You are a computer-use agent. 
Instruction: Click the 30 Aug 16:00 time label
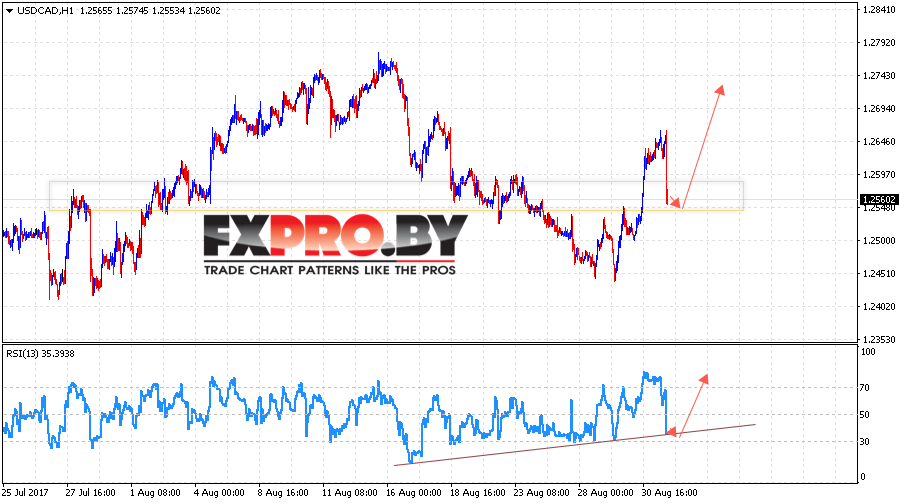(x=670, y=493)
